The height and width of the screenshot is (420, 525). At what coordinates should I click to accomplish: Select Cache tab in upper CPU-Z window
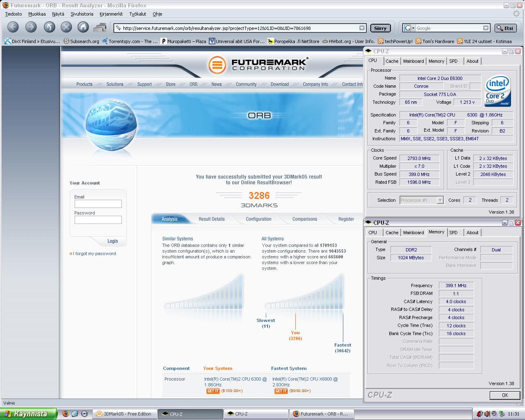point(392,61)
